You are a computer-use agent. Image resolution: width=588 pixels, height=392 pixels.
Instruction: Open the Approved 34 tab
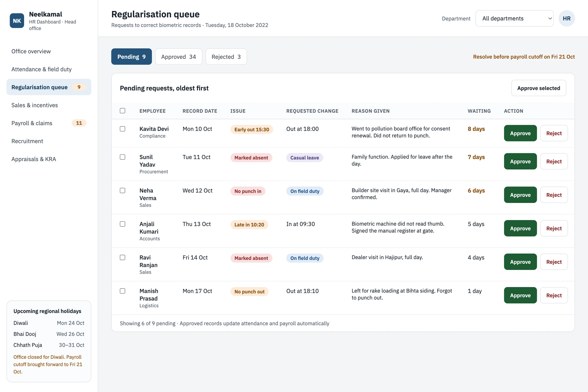point(178,57)
